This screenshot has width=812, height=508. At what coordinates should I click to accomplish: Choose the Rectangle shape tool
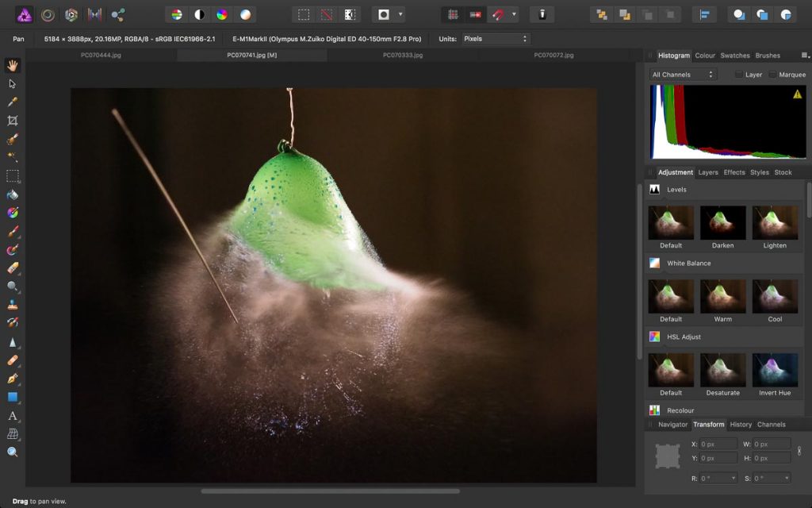tap(13, 397)
